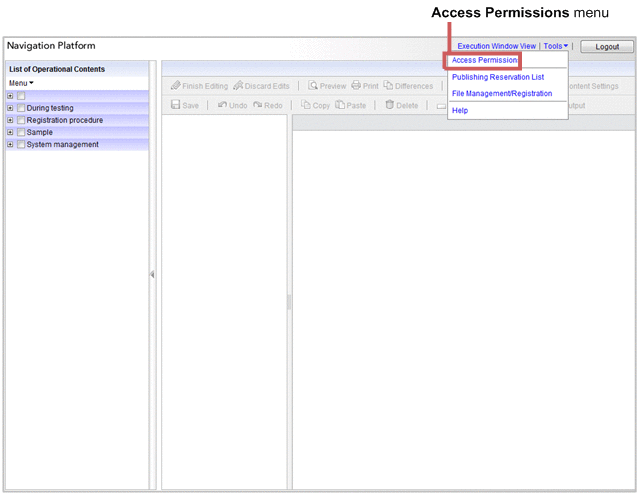Expand the unnamed top tree node
Viewport: 639px width, 495px height.
click(10, 96)
